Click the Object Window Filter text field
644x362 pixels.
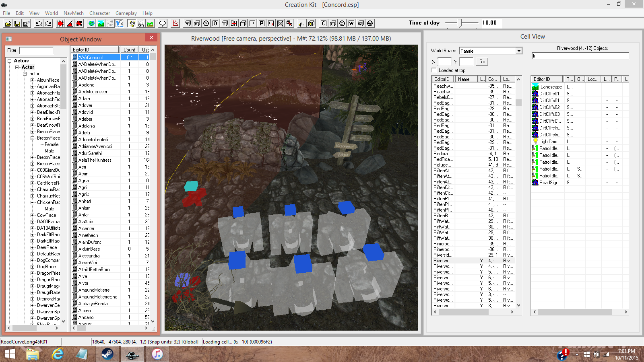click(36, 51)
